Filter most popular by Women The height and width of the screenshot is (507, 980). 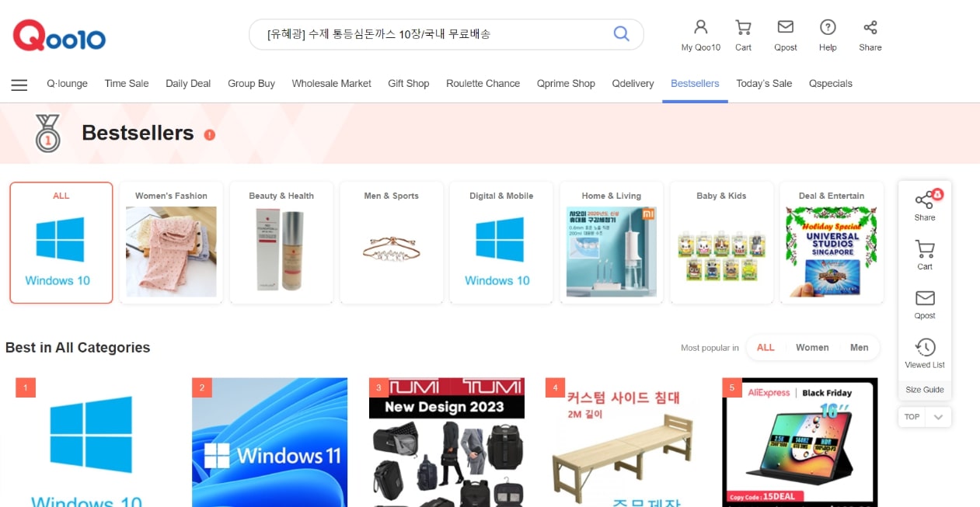click(x=812, y=348)
